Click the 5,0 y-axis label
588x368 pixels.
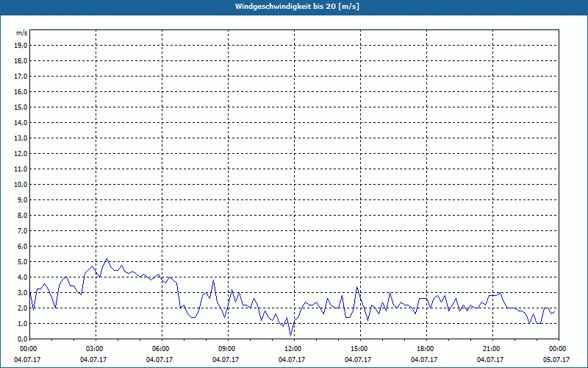click(22, 261)
